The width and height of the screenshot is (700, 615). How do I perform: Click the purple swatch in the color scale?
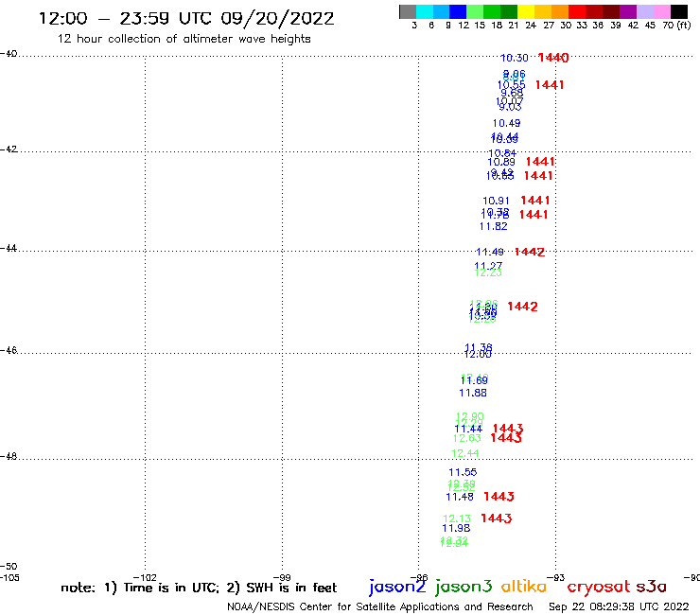point(628,11)
